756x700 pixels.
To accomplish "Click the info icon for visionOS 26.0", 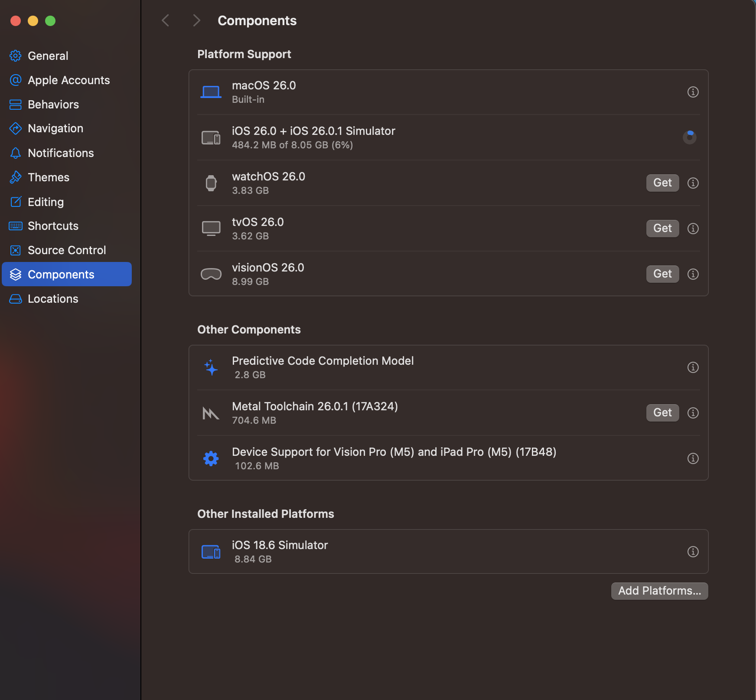I will click(693, 274).
